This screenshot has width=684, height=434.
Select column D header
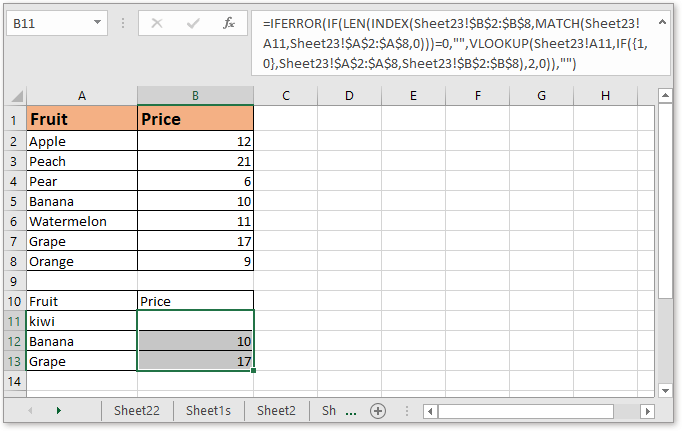[x=349, y=96]
